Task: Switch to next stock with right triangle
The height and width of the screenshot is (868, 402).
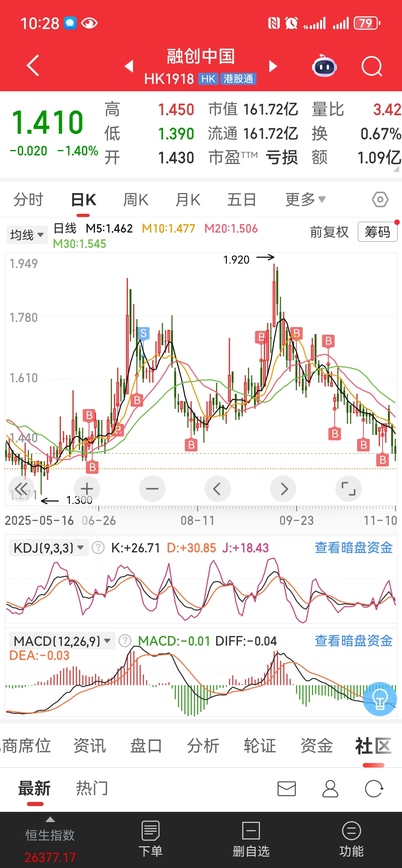Action: pos(273,66)
